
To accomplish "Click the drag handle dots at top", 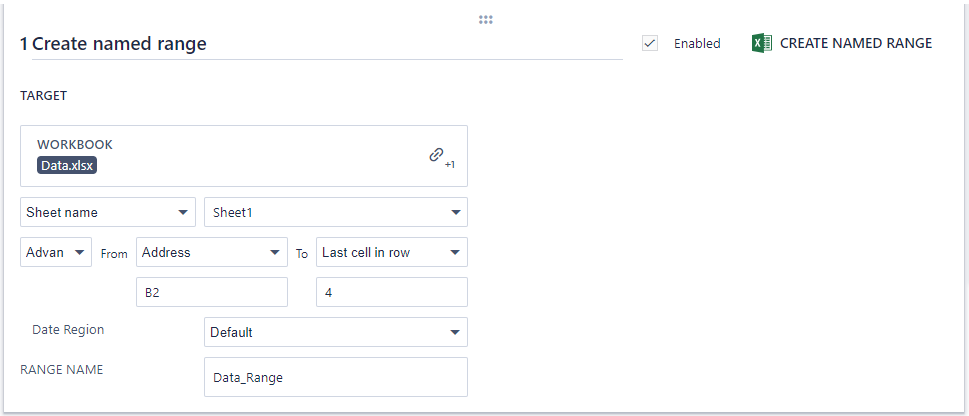I will [486, 20].
